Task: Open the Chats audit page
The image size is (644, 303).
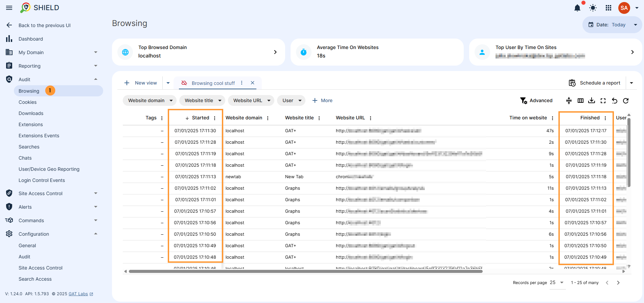Action: pos(25,158)
